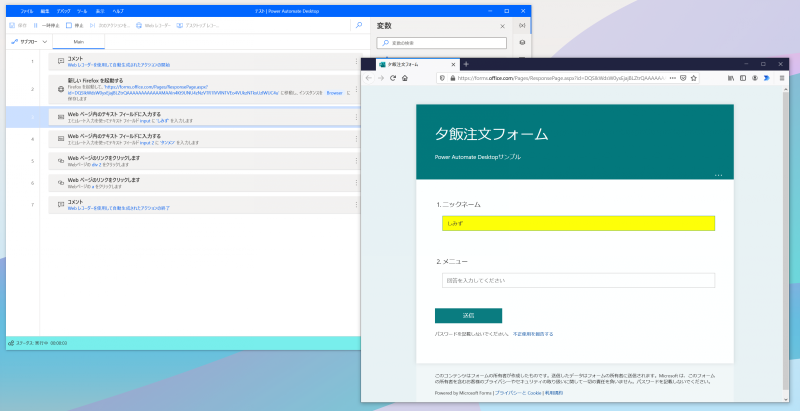Viewport: 800px width, 411px height.
Task: Click the running status in status bar
Action: (x=38, y=343)
